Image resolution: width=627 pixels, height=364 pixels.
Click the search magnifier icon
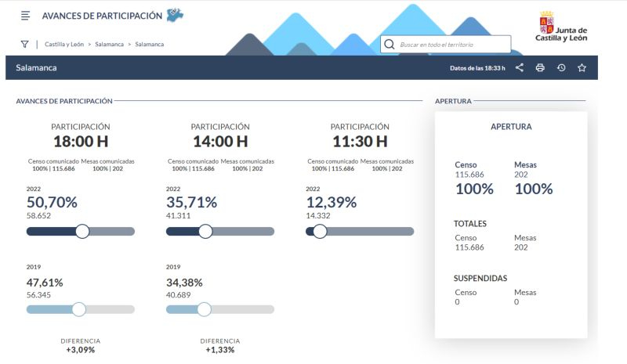[x=390, y=45]
